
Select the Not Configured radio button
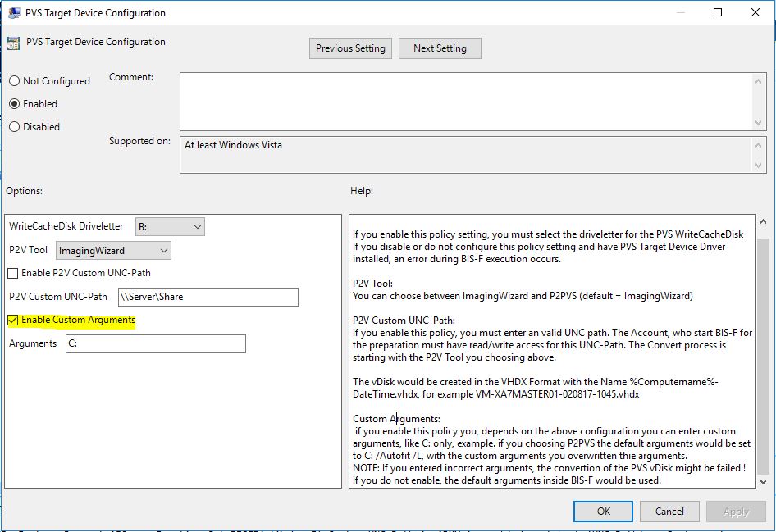click(14, 80)
